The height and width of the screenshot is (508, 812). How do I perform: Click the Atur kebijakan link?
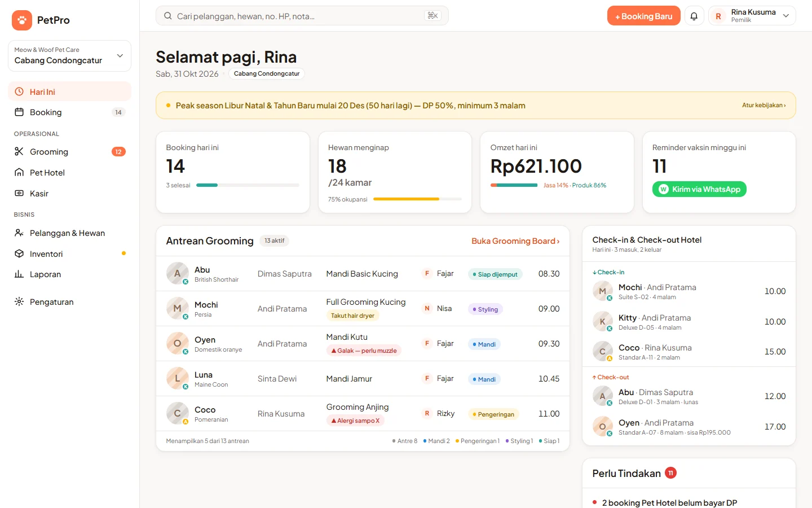(x=764, y=106)
